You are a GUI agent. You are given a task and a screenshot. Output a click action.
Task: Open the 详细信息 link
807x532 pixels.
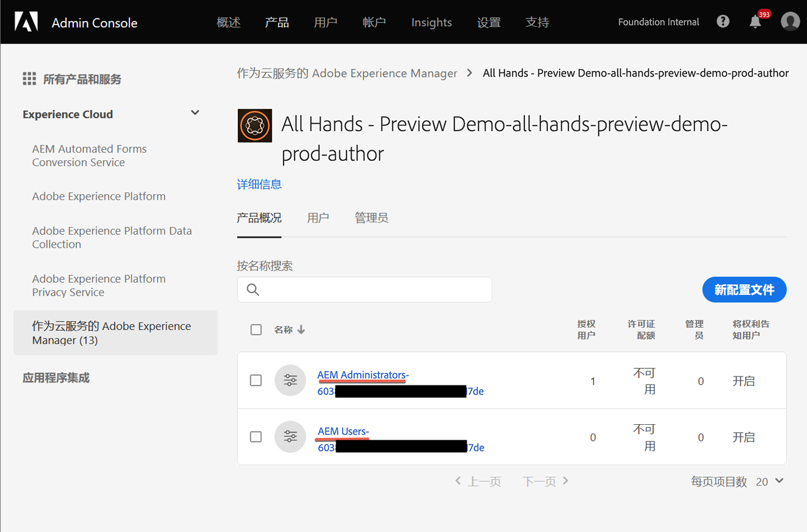259,184
